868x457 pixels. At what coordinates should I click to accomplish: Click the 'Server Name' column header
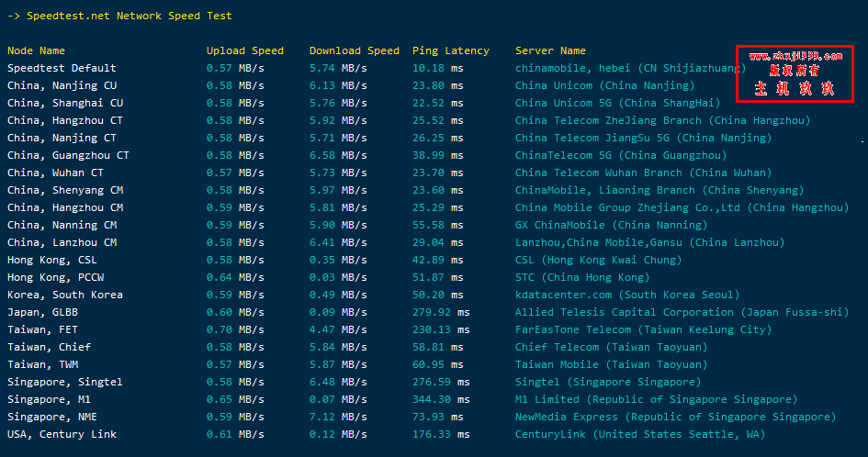click(550, 50)
